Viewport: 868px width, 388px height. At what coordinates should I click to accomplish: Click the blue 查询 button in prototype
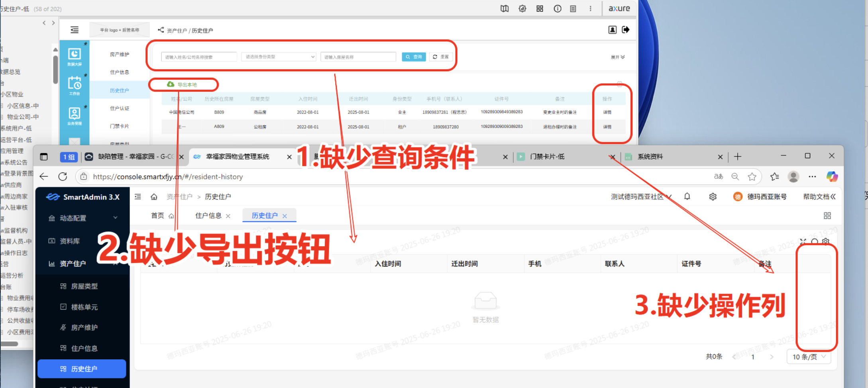414,57
